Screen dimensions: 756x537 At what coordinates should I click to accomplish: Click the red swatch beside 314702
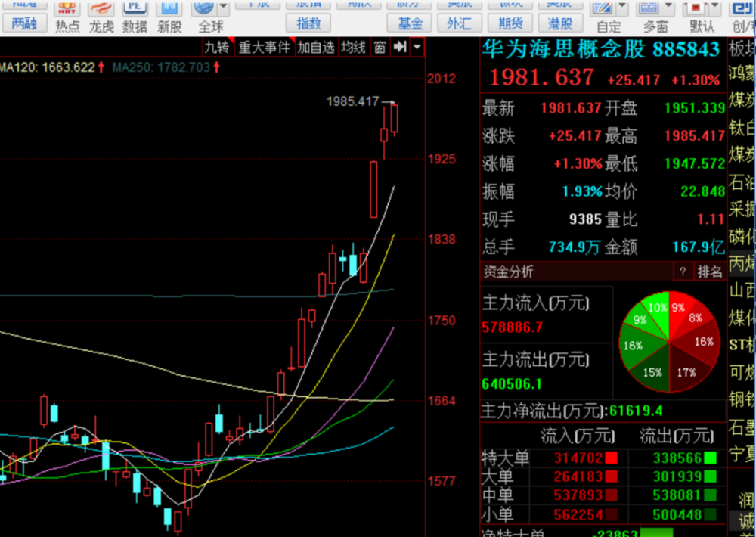point(612,458)
